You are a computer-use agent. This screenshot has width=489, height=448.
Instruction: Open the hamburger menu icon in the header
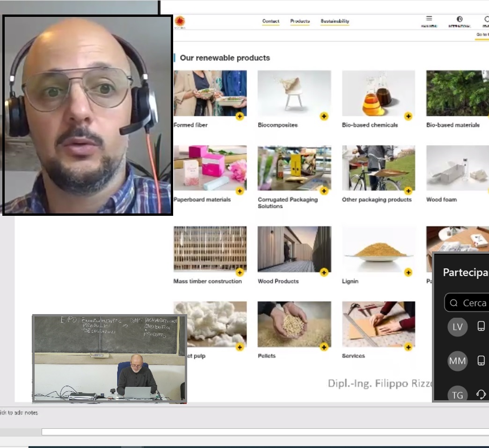(429, 19)
